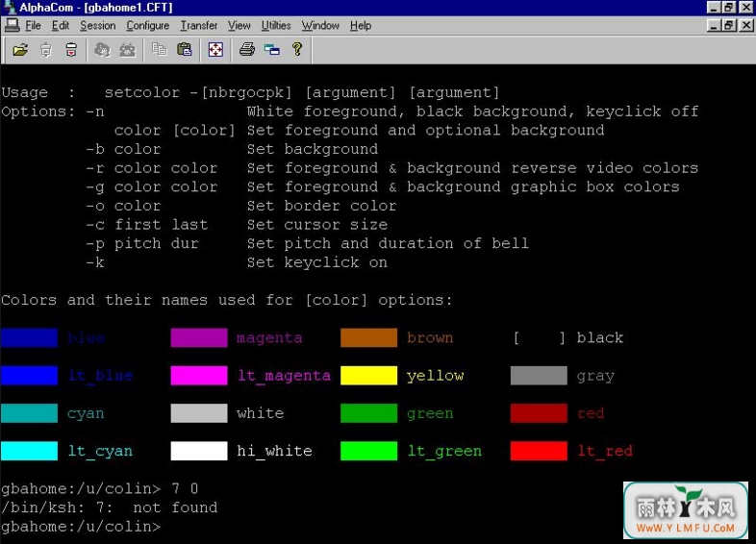Image resolution: width=756 pixels, height=544 pixels.
Task: Click the 'yellow' color name text
Action: coord(436,376)
